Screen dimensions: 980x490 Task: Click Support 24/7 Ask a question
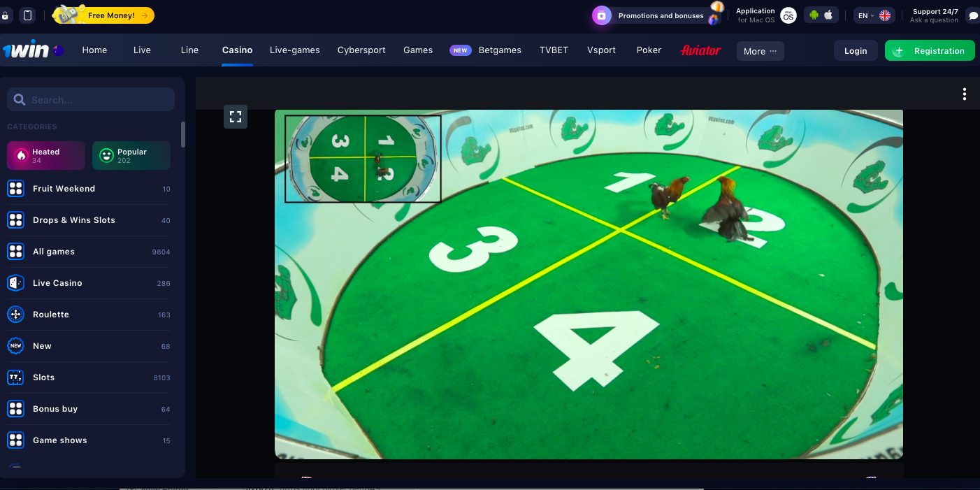coord(935,15)
